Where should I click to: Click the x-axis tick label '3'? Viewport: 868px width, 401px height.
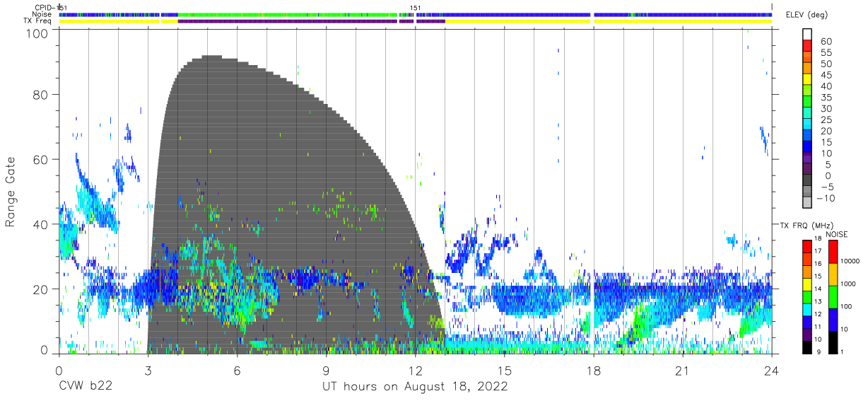(x=148, y=371)
